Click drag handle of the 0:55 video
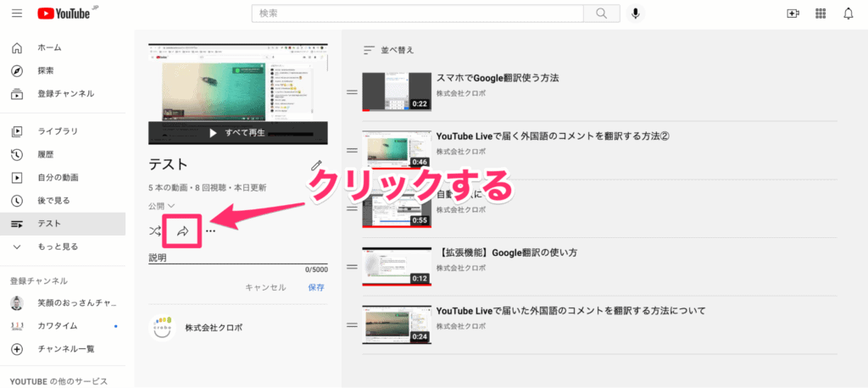Screen dimensions: 868x388 point(352,208)
